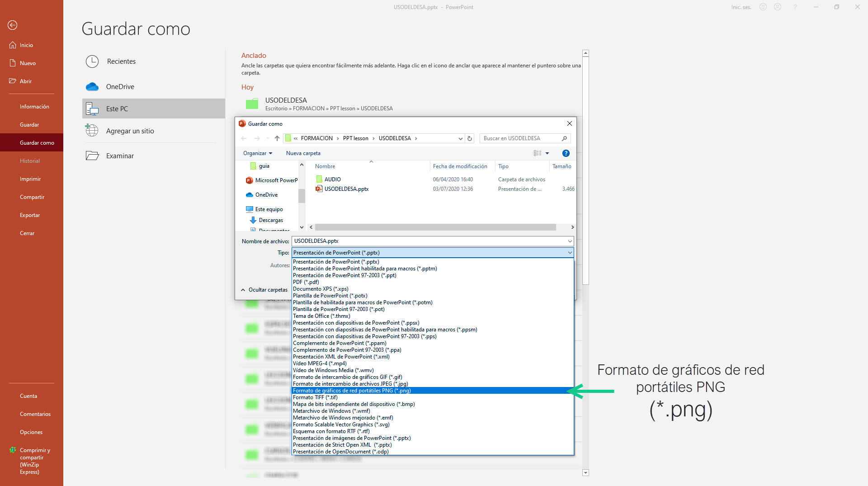Open the dialog help question mark icon
This screenshot has height=486, width=868.
[x=566, y=153]
